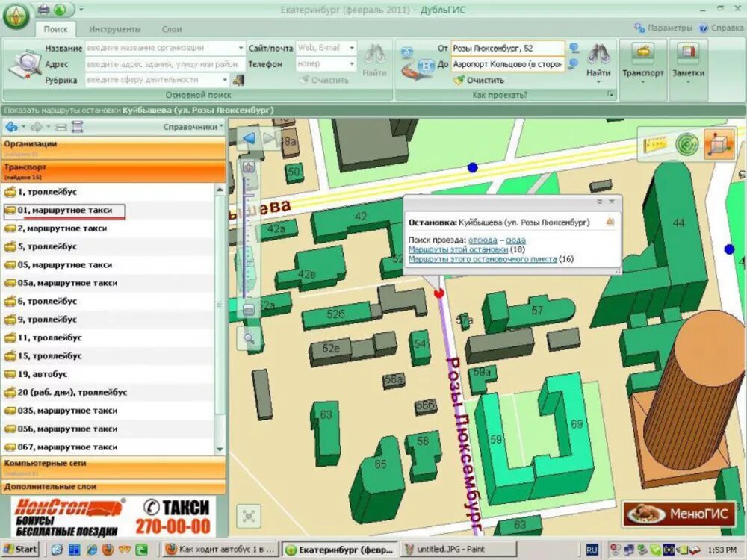Pick destination on map icon next to До
The width and height of the screenshot is (747, 560).
(574, 63)
